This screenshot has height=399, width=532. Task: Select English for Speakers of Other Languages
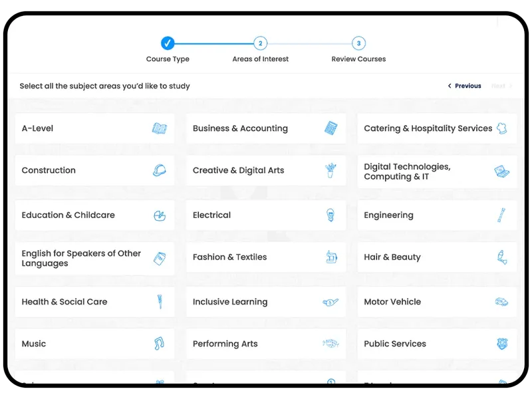(94, 258)
